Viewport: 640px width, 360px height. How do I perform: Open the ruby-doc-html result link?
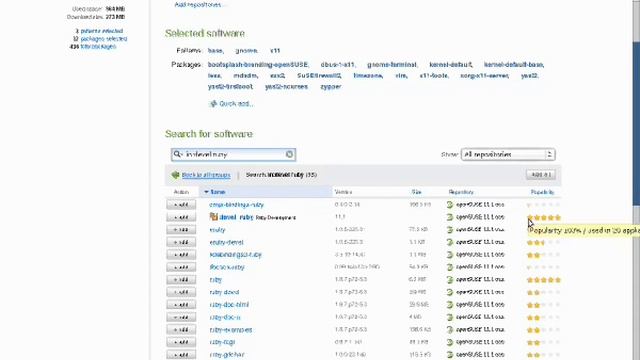[229, 305]
